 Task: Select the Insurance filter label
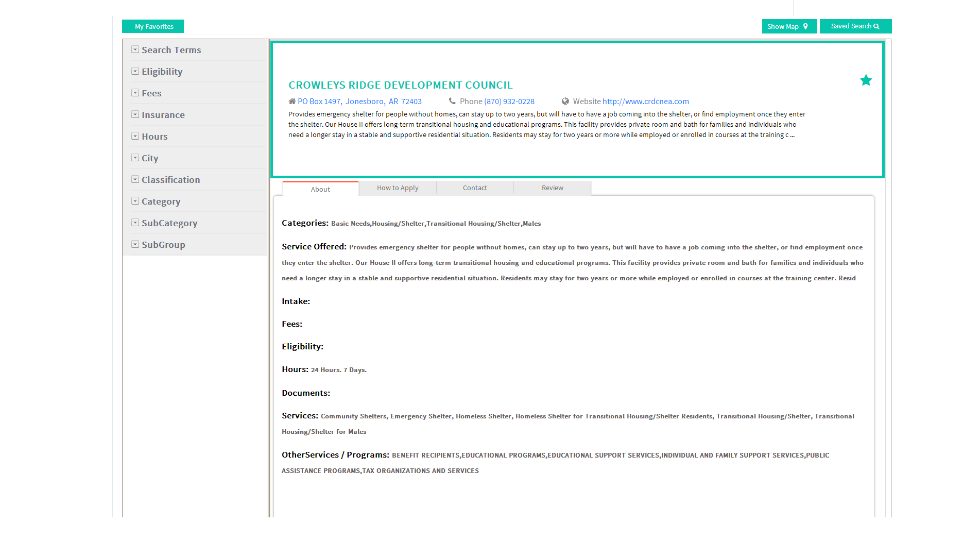pos(163,115)
